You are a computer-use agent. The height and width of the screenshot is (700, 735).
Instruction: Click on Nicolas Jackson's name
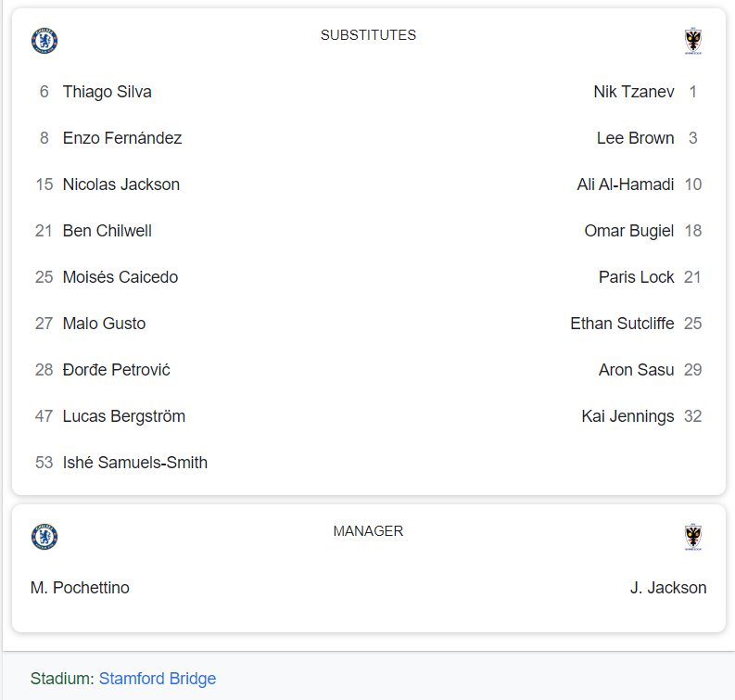tap(120, 185)
